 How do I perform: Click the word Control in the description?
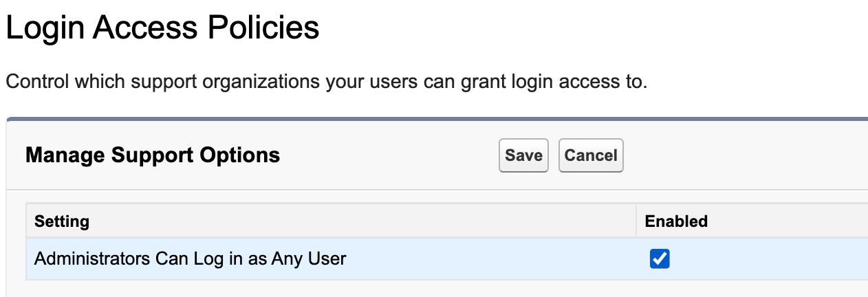(37, 82)
